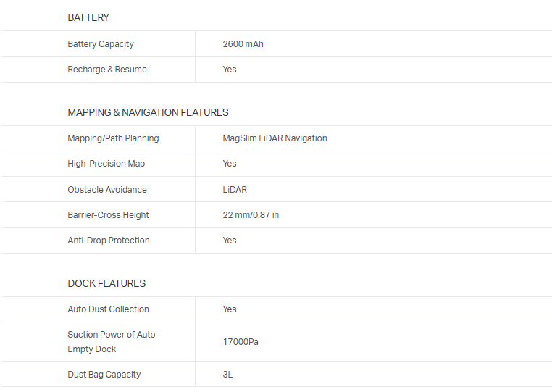
Task: Click the Obstacle Avoidance label
Action: 107,190
